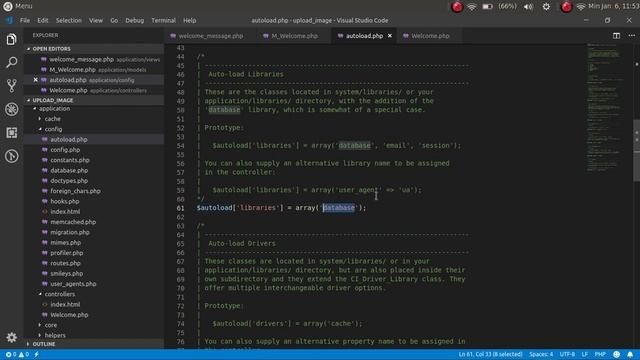Open the Extensions view in activity bar
This screenshot has height=360, width=640.
tap(11, 133)
